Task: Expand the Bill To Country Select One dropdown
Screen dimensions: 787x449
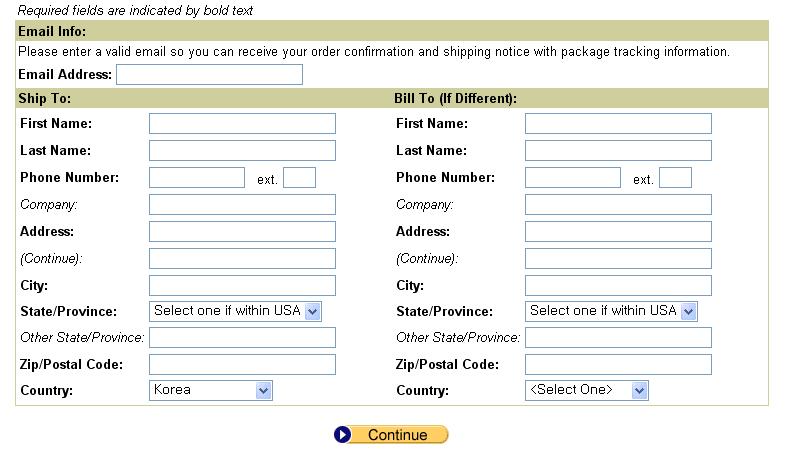Action: pos(587,390)
